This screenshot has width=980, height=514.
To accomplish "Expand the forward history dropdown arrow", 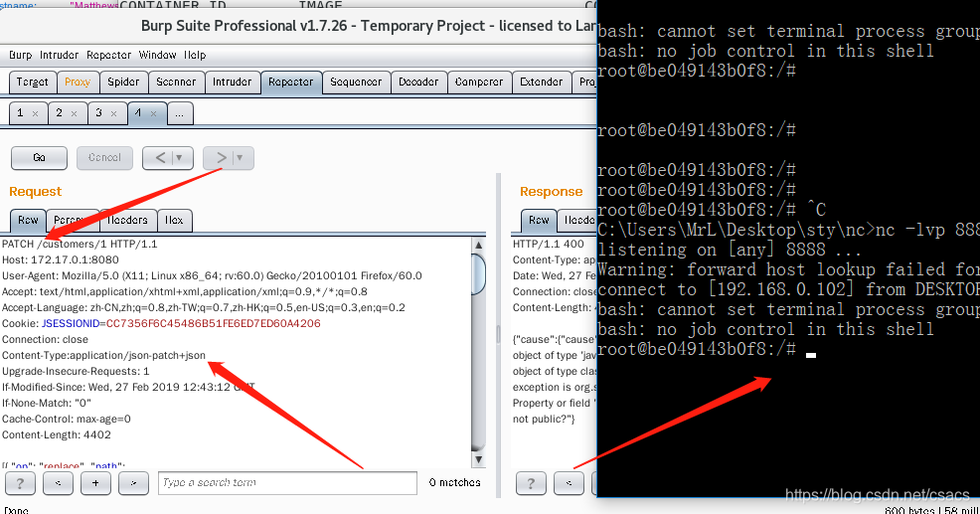I will pos(240,157).
